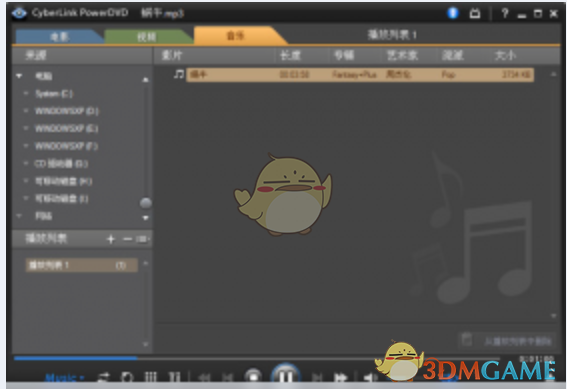
Task: Switch to the 电影 (Movies) tab
Action: coord(60,37)
